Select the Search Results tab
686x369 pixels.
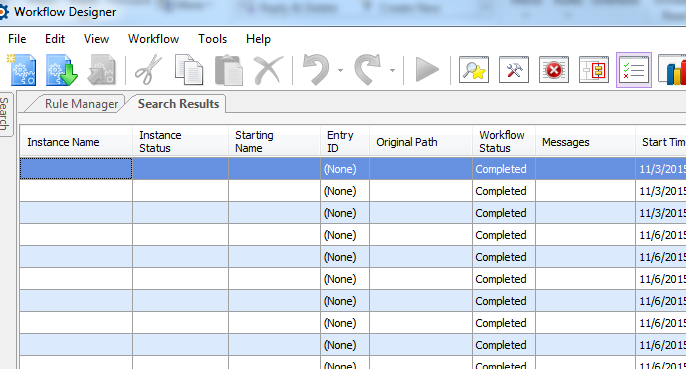(x=178, y=104)
